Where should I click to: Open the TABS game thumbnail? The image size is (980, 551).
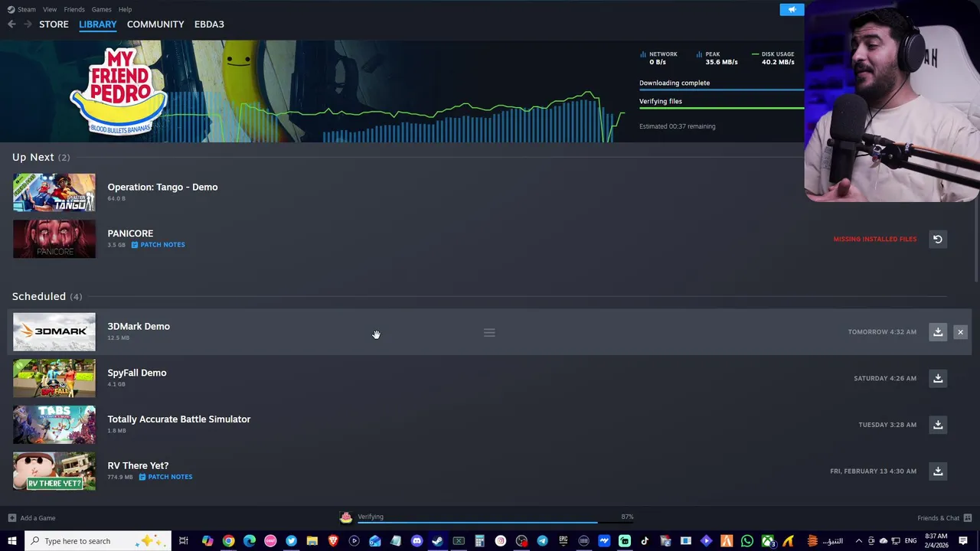click(x=54, y=425)
